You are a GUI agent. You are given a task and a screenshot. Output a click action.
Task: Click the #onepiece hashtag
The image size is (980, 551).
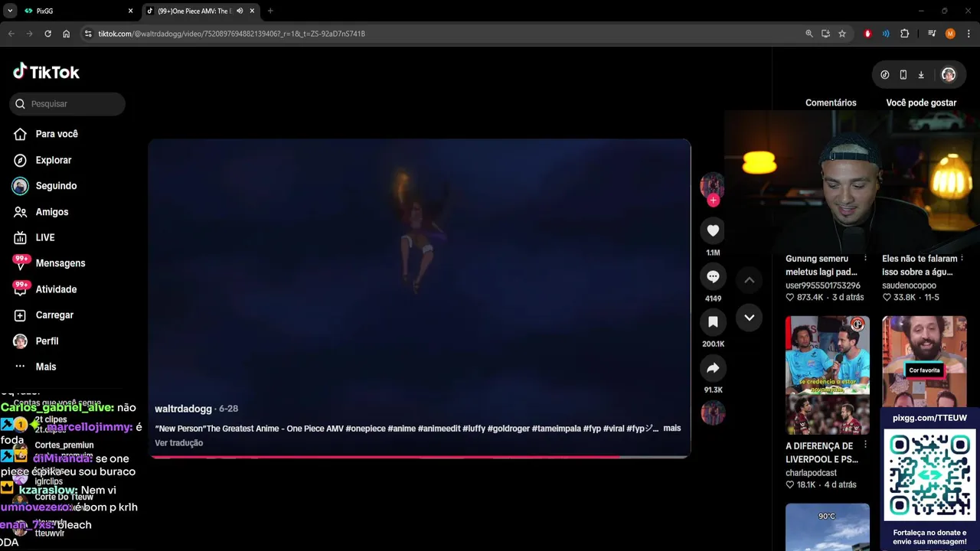click(x=365, y=429)
